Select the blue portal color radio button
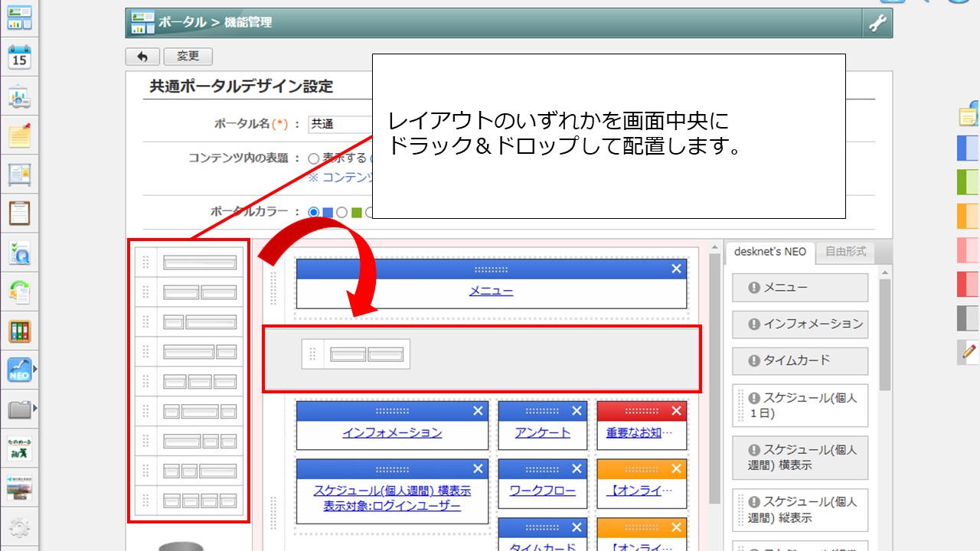Viewport: 980px width, 551px height. [x=313, y=212]
